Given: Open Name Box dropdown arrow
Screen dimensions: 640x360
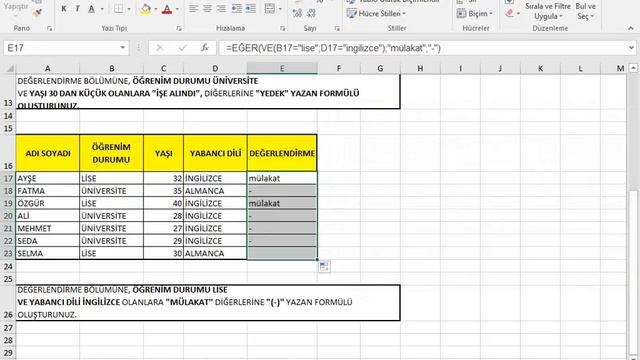Looking at the screenshot, I should click(122, 48).
